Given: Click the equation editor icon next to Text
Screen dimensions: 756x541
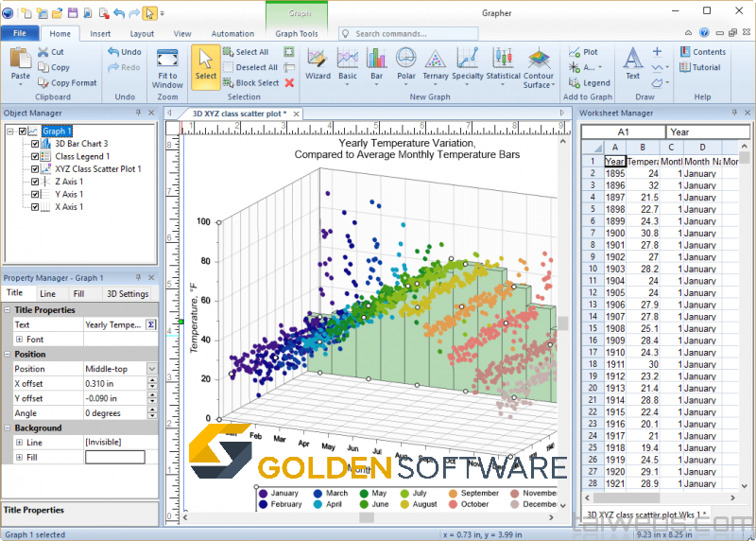Looking at the screenshot, I should click(151, 324).
